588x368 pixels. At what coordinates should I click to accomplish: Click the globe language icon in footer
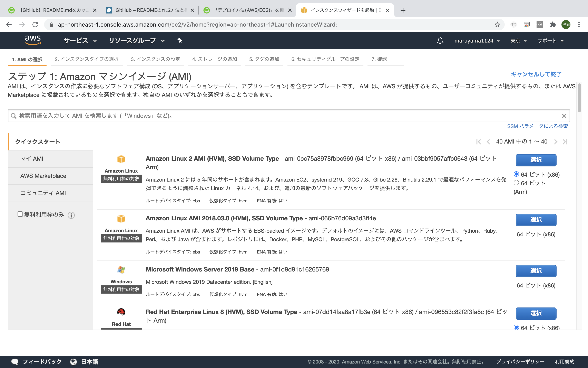click(x=73, y=362)
